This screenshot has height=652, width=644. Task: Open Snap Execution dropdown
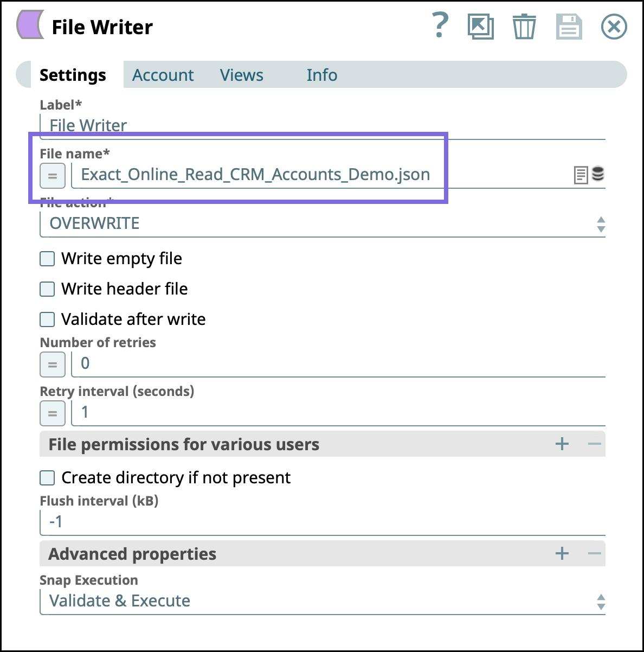[323, 602]
